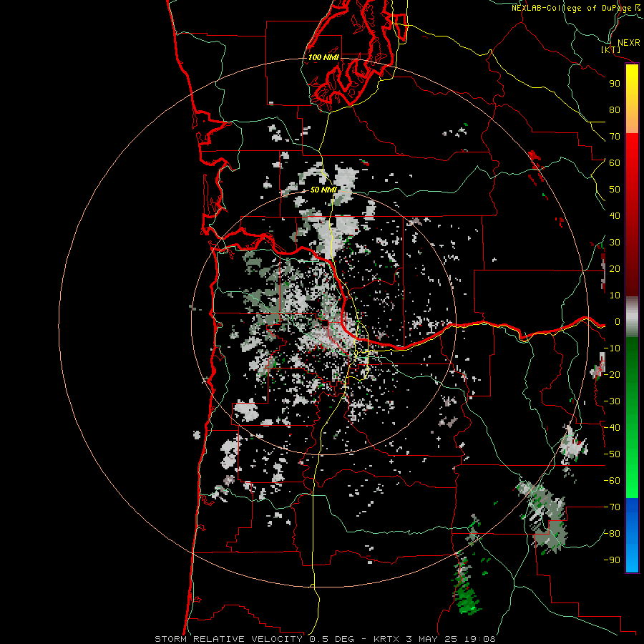Screen dimensions: 644x644
Task: Click the 80 value on velocity scale
Action: click(615, 110)
